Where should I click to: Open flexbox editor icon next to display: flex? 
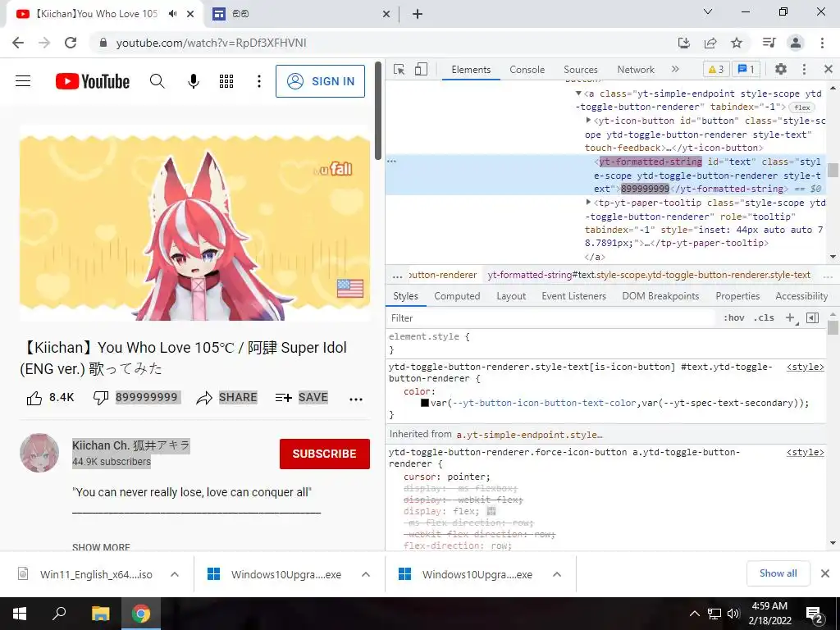pos(491,511)
